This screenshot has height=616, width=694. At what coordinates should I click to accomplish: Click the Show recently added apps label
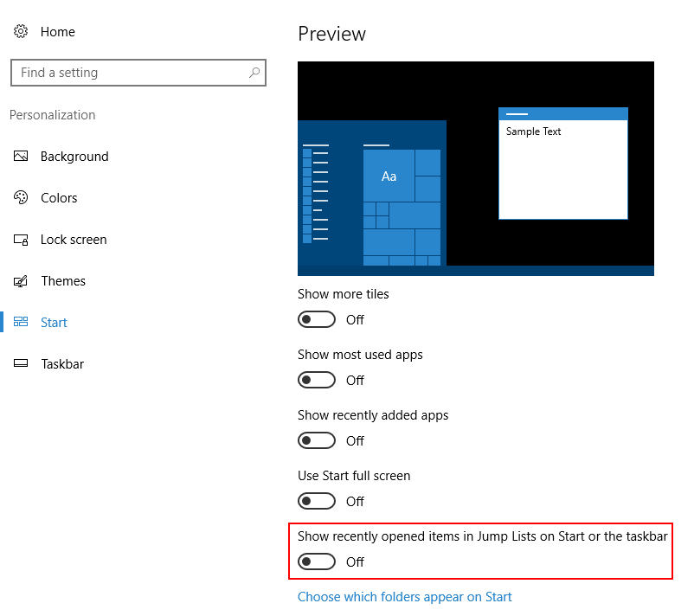point(373,415)
